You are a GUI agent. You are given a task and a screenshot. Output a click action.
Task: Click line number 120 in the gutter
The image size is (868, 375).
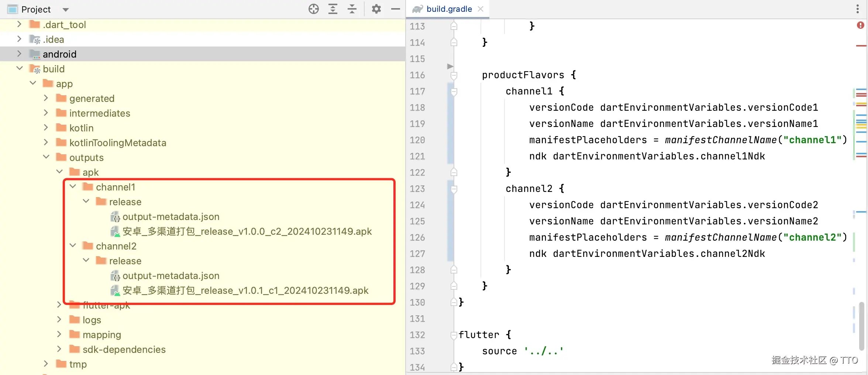(417, 140)
